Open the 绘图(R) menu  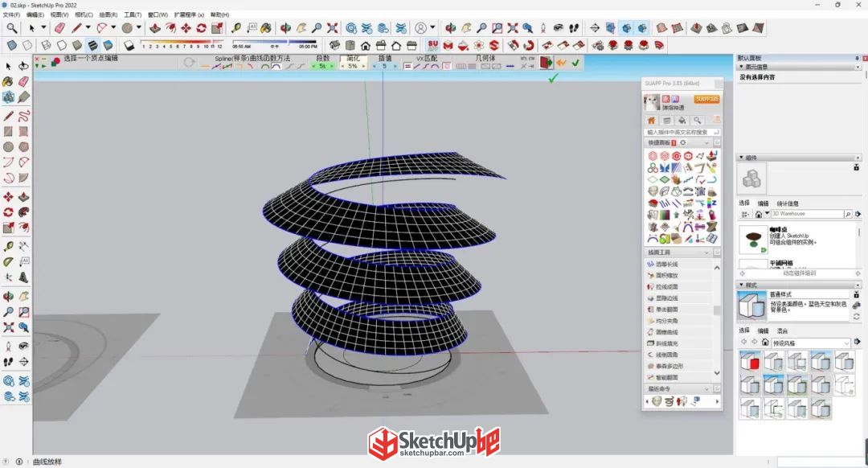click(108, 15)
